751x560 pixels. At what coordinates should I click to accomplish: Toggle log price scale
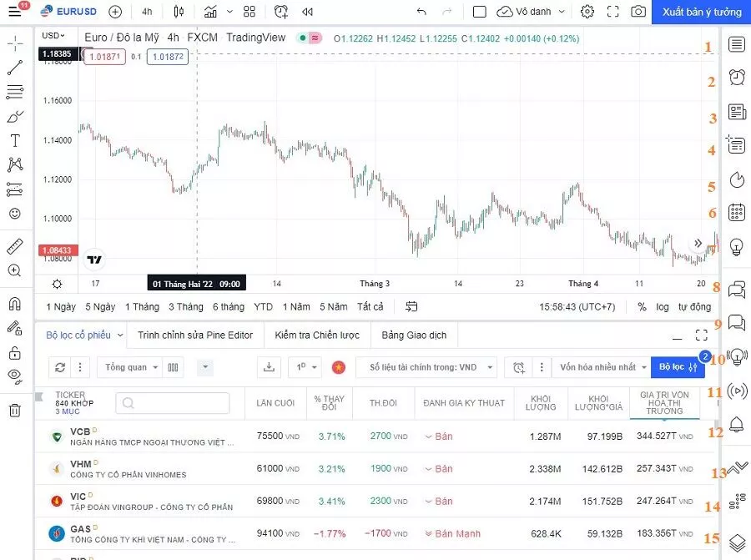(663, 307)
